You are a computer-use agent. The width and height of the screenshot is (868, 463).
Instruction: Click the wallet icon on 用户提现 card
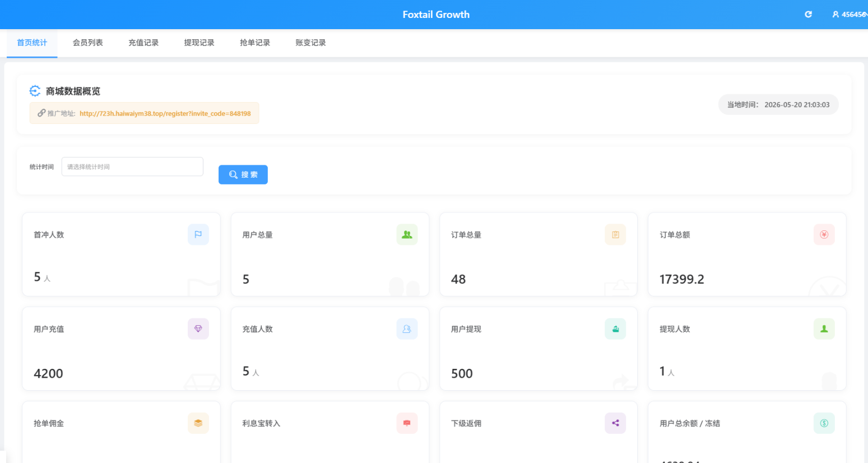pyautogui.click(x=615, y=329)
